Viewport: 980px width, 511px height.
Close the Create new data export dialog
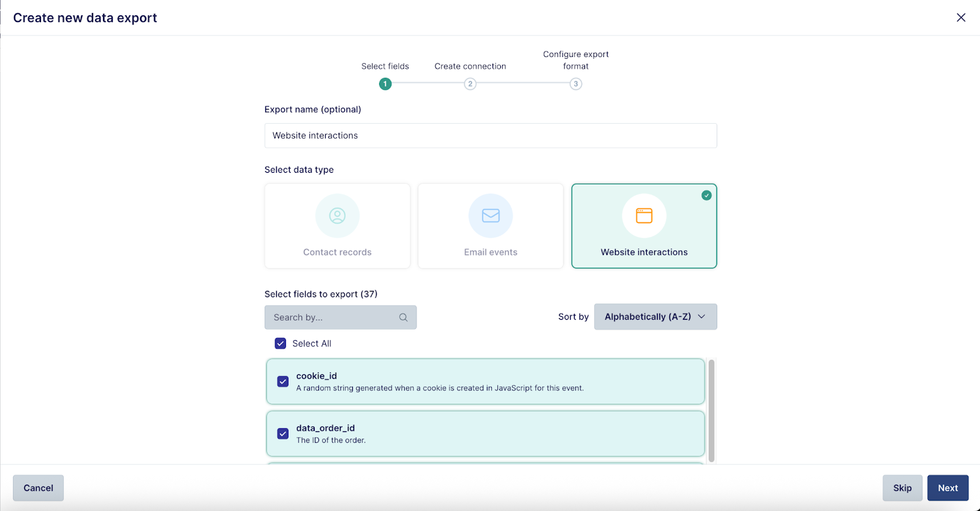pos(961,18)
